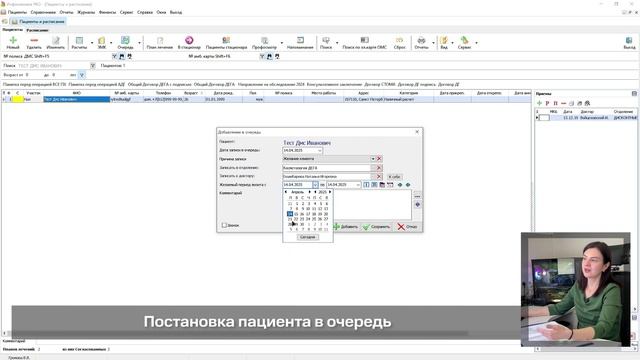Click the red P icon in Приемы panel
This screenshot has height=360, width=640.
tap(547, 103)
